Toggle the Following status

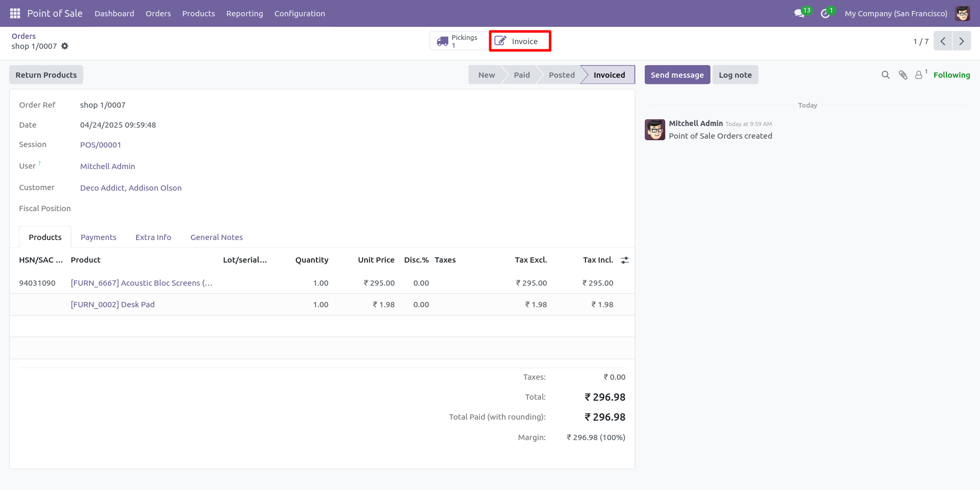coord(952,75)
